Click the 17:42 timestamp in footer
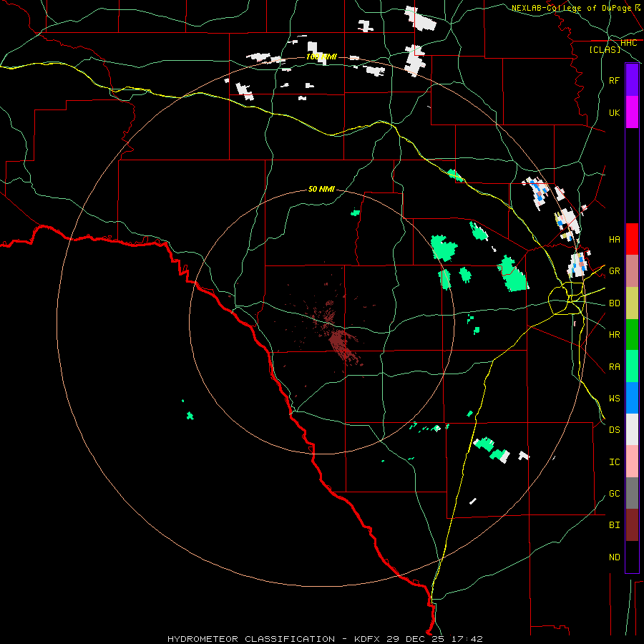This screenshot has height=644, width=644. [x=467, y=639]
